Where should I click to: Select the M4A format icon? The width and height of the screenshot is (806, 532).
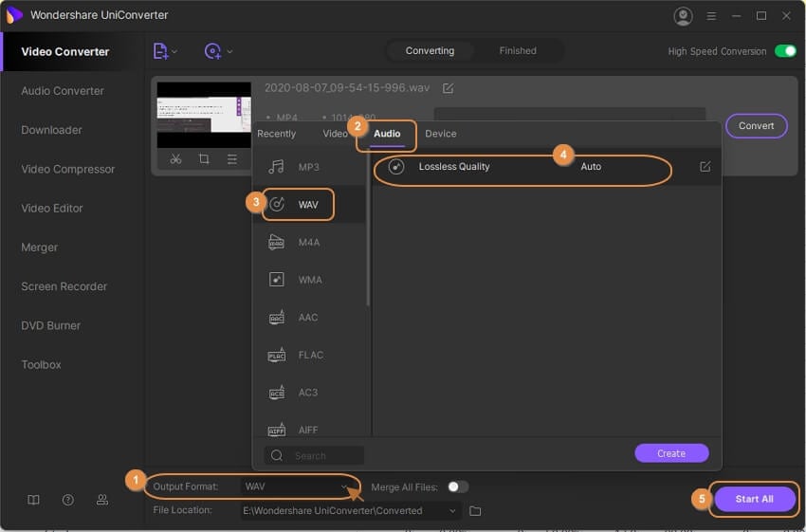[277, 242]
